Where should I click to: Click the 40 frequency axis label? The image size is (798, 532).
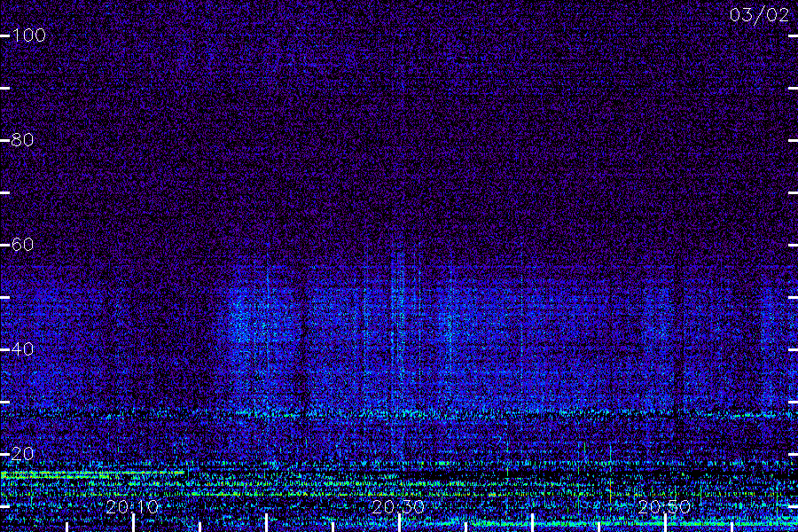tap(22, 349)
